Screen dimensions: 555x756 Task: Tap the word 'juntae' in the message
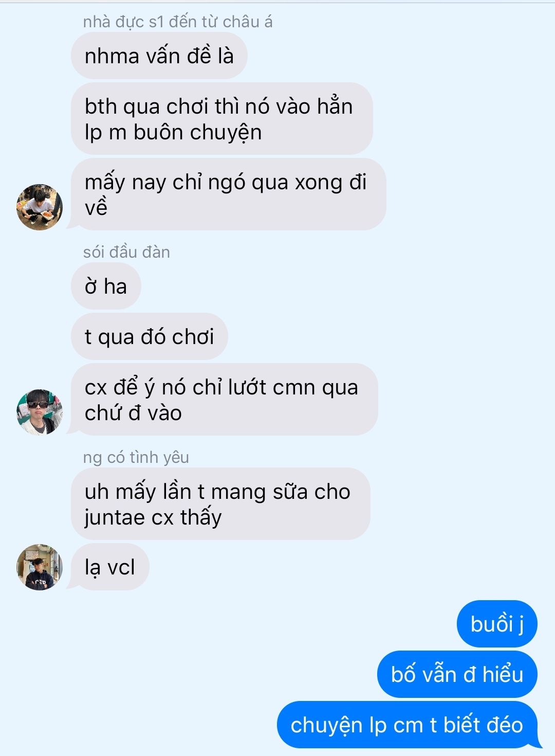coord(115,517)
